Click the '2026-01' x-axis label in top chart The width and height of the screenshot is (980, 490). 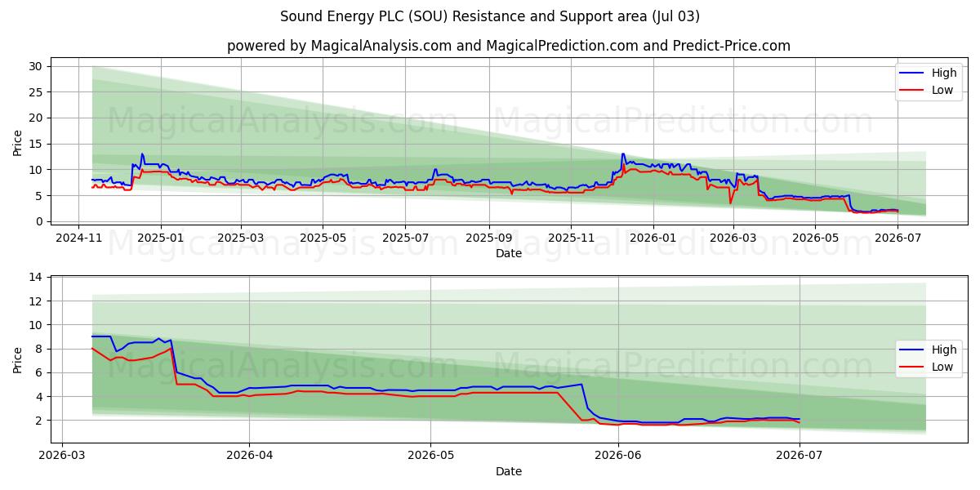(x=653, y=238)
